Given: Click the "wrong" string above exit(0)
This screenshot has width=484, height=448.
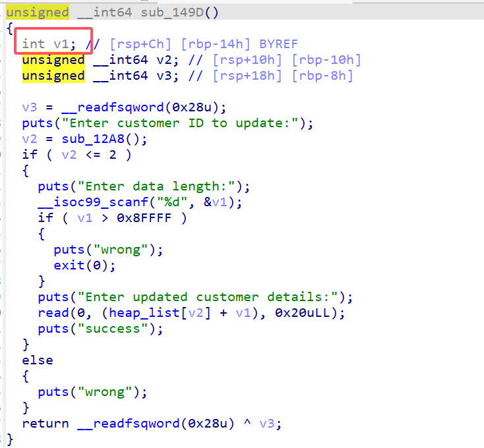Looking at the screenshot, I should coord(121,250).
